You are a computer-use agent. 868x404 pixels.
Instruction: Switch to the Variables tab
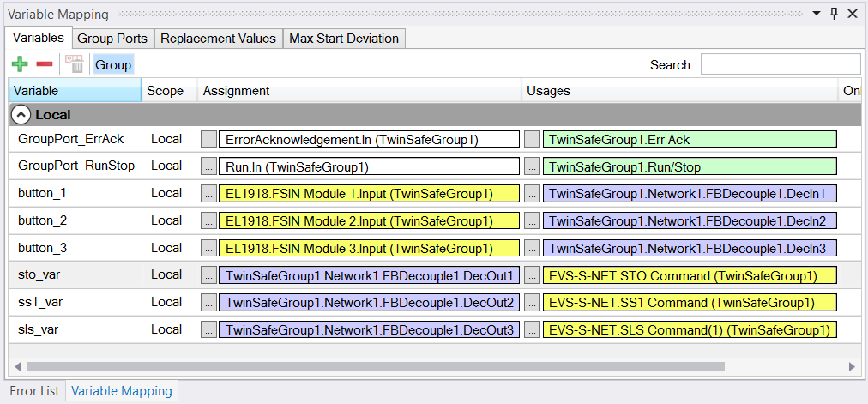(x=39, y=38)
